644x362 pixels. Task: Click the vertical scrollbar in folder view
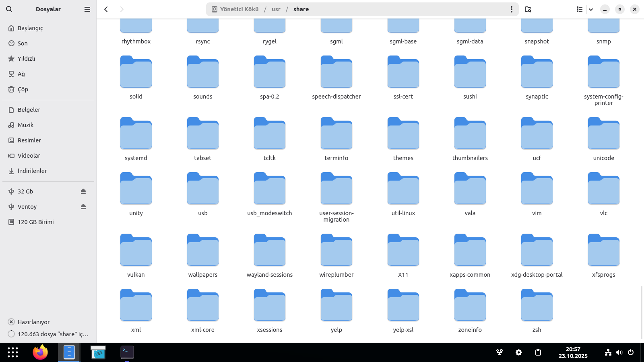click(x=642, y=312)
